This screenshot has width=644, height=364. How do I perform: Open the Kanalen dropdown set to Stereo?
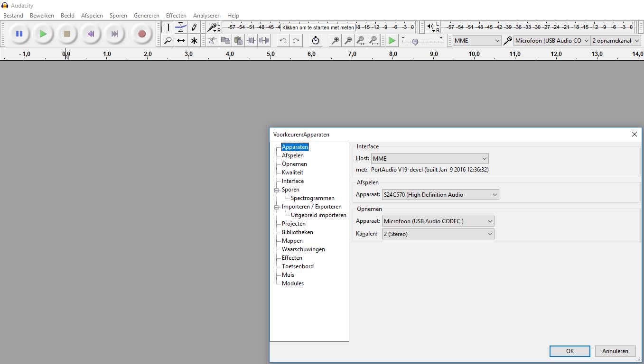(x=438, y=234)
